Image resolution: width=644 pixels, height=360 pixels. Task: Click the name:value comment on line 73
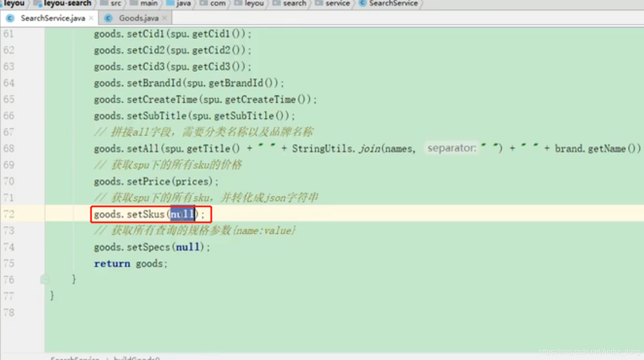(x=195, y=231)
